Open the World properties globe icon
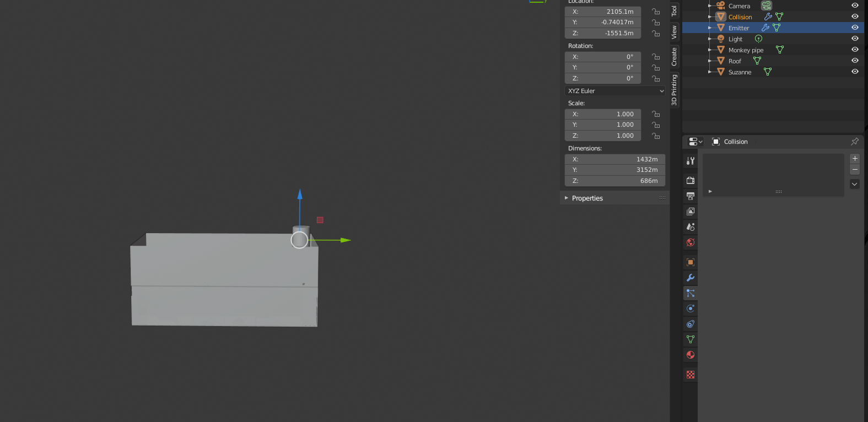Screen dimensions: 868x422 pos(691,242)
